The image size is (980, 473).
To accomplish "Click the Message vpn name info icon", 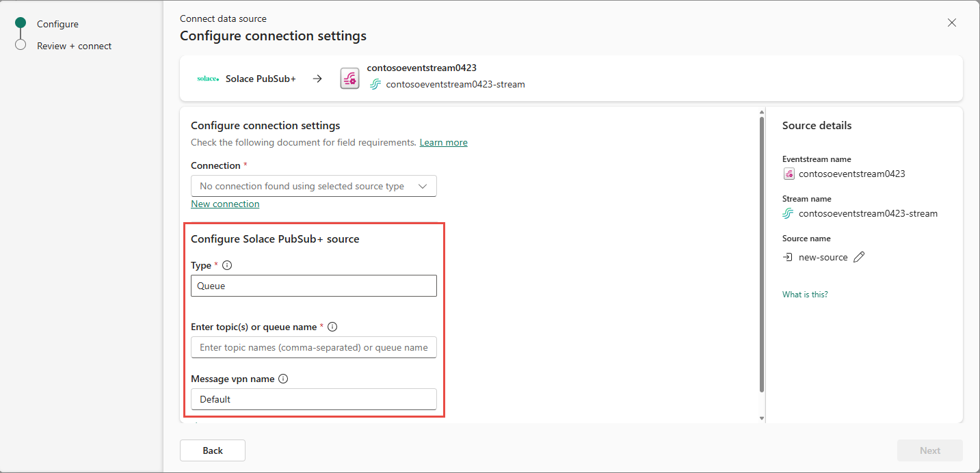I will pos(283,379).
